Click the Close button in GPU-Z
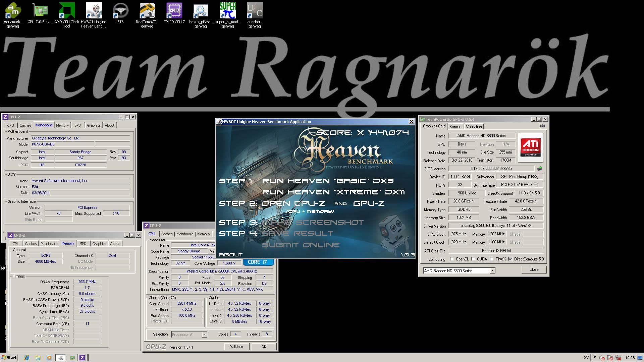Viewport: 644px width, 362px height. coord(534,269)
